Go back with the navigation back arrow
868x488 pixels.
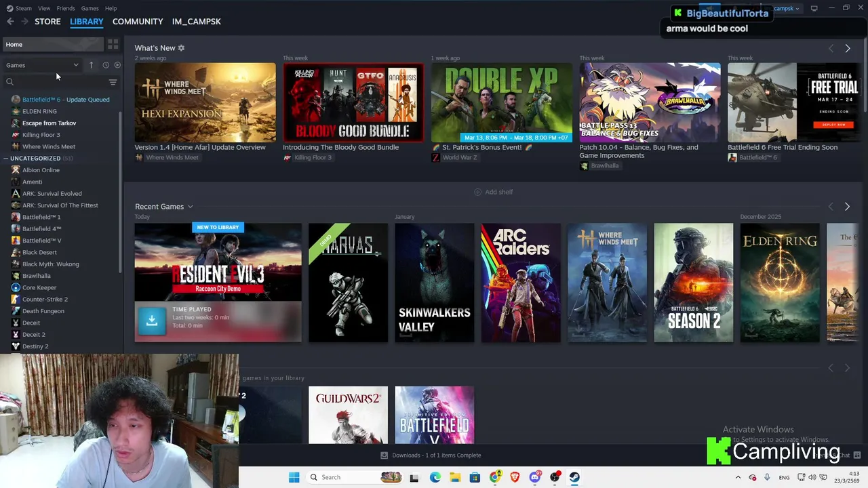point(10,22)
